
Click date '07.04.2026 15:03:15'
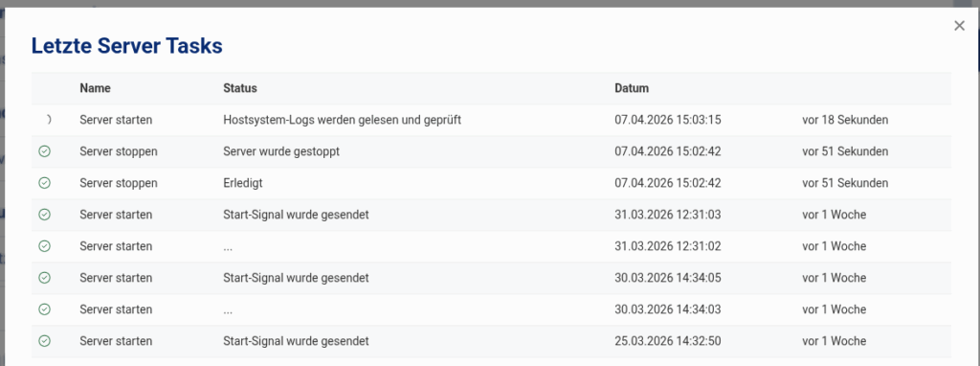click(x=667, y=120)
